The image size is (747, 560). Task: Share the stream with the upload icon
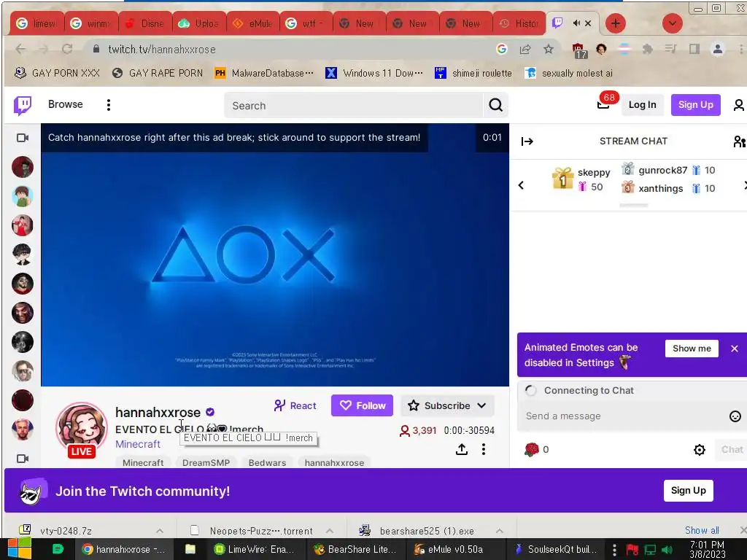[x=462, y=449]
